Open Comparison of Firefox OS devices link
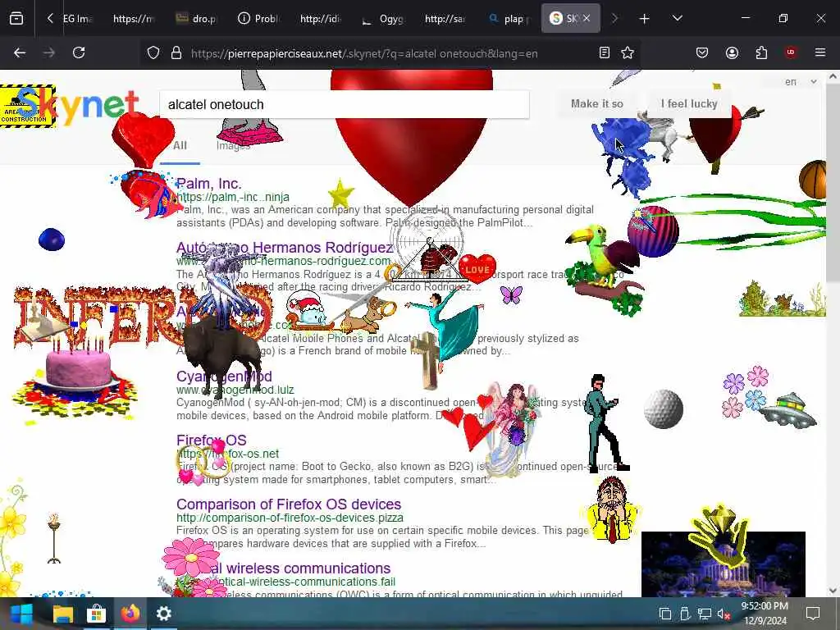This screenshot has width=840, height=630. [x=289, y=504]
